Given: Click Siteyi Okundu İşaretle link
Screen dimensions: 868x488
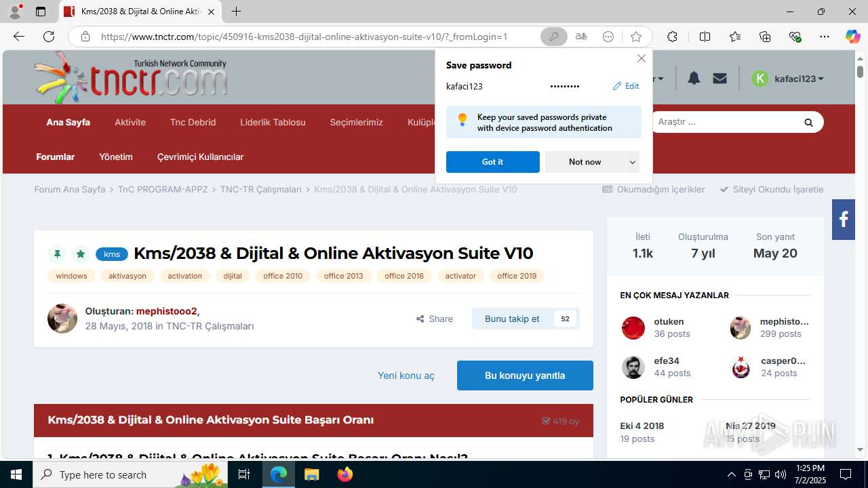Looking at the screenshot, I should coord(772,189).
